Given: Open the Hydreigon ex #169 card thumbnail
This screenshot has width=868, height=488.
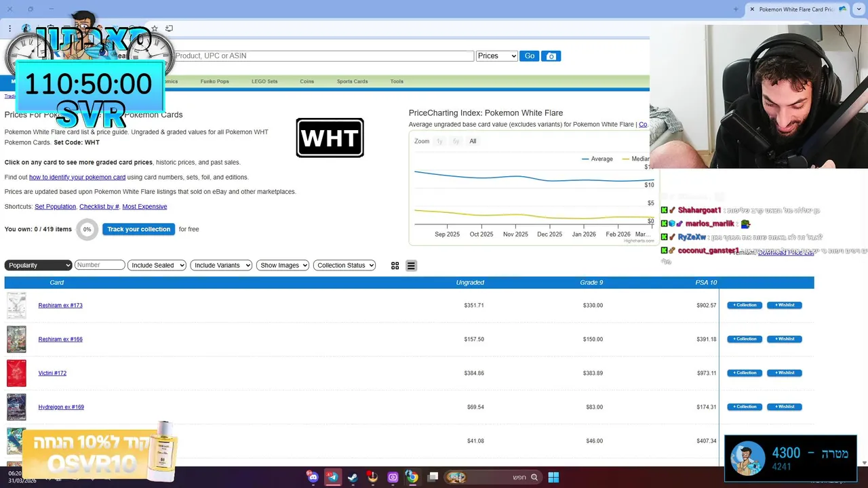Looking at the screenshot, I should 16,407.
